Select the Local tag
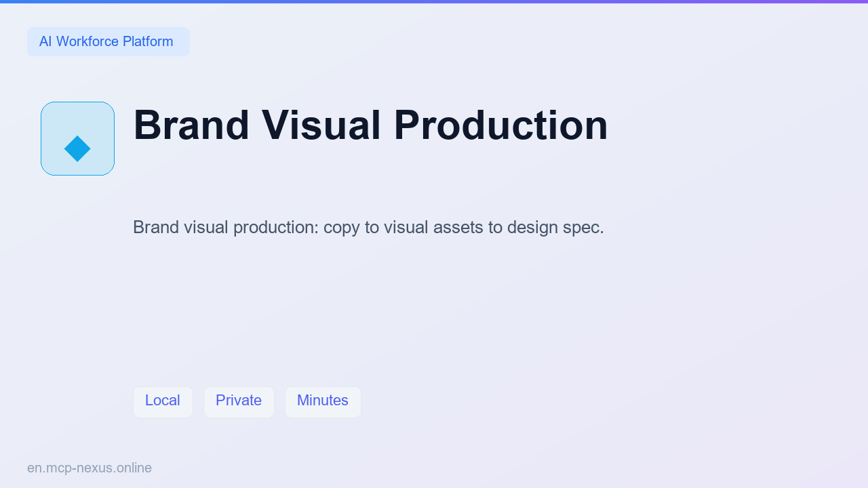Image resolution: width=868 pixels, height=488 pixels. pyautogui.click(x=163, y=402)
